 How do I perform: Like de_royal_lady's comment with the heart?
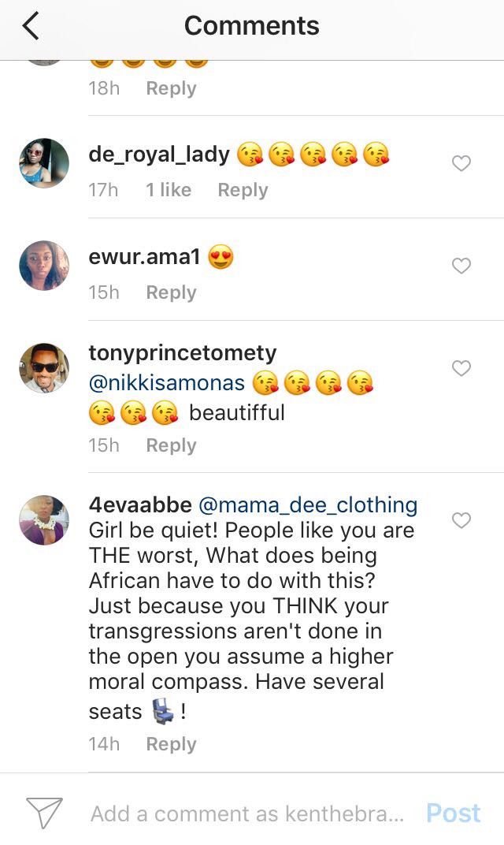[x=461, y=163]
